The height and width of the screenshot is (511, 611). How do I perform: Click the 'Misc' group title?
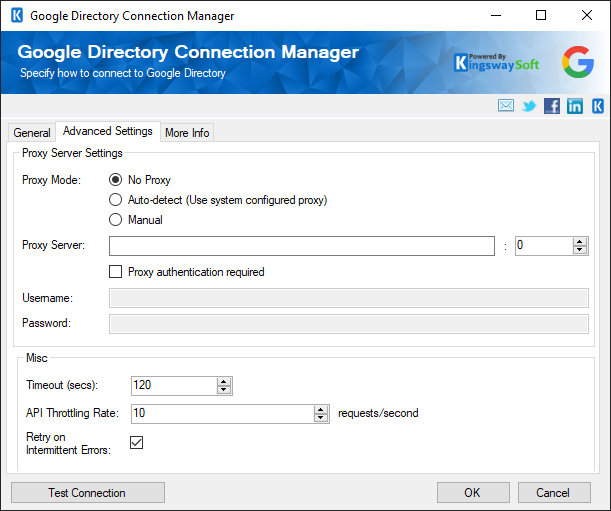click(37, 358)
